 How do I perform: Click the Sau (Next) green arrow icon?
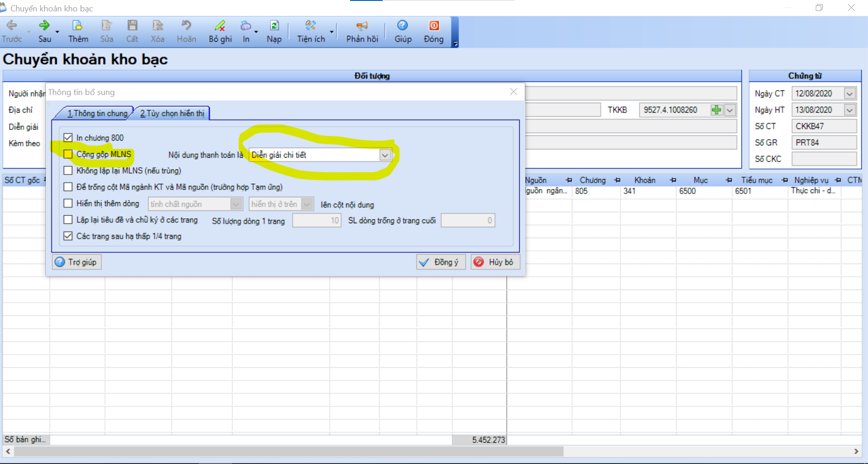tap(44, 26)
